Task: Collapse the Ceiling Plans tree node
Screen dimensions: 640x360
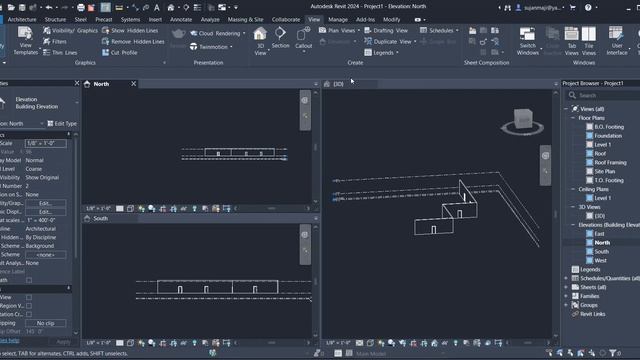Action: [x=573, y=189]
